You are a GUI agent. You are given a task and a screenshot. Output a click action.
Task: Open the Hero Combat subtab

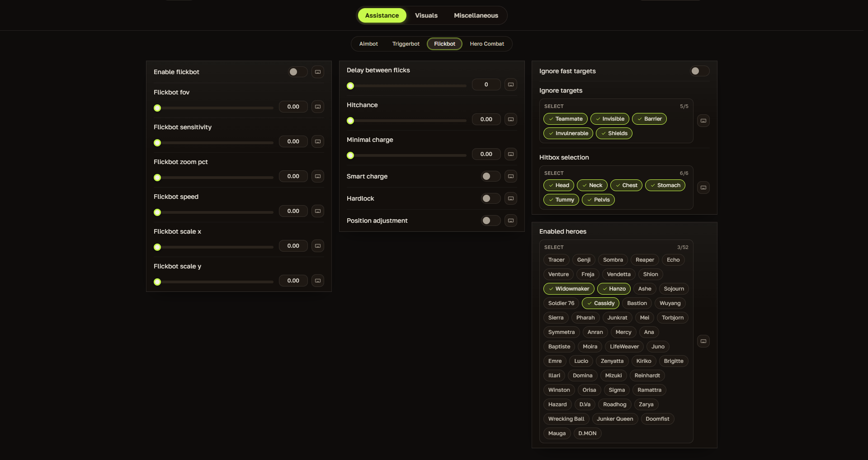click(487, 44)
